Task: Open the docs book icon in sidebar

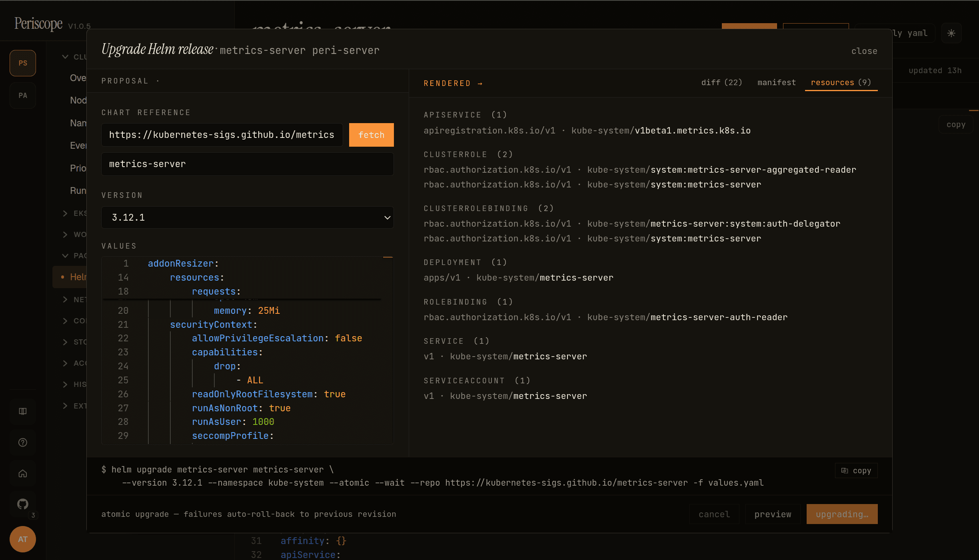Action: [x=23, y=411]
